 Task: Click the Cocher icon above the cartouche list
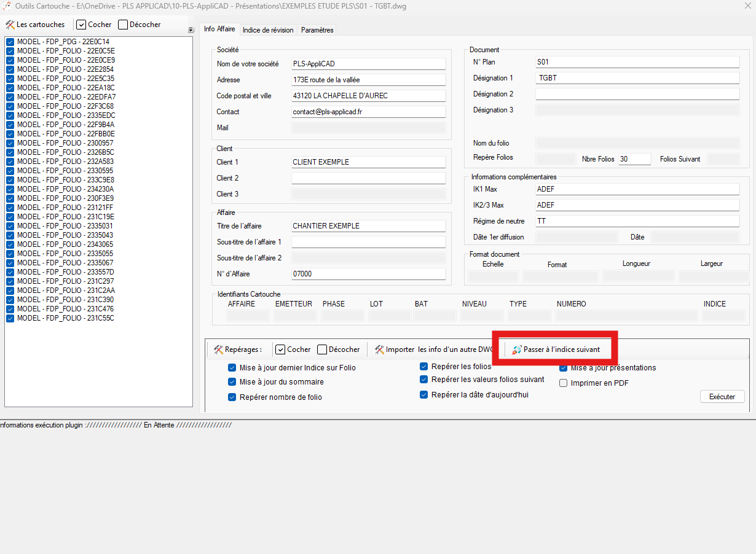click(x=81, y=25)
